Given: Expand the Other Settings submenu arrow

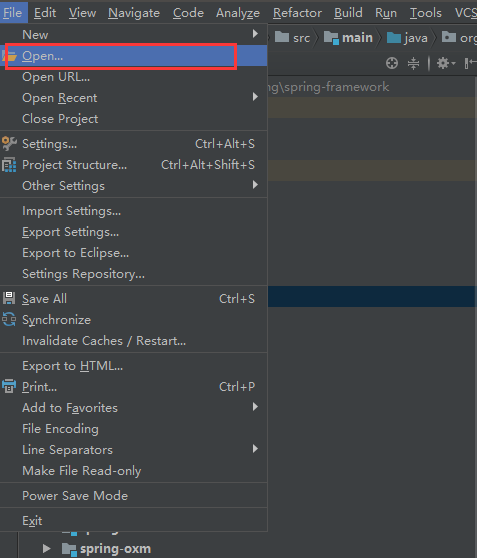Looking at the screenshot, I should coord(255,185).
